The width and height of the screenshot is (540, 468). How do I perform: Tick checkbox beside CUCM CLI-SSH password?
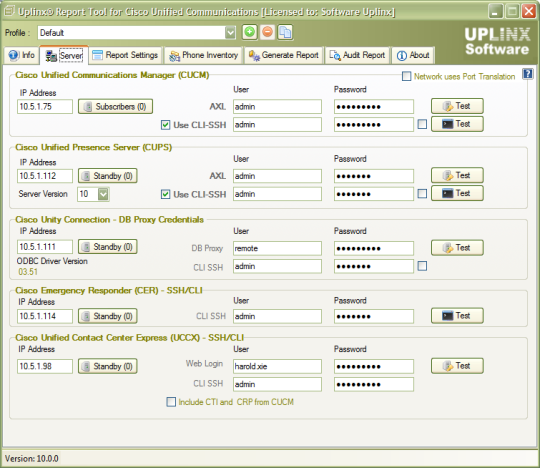(422, 124)
